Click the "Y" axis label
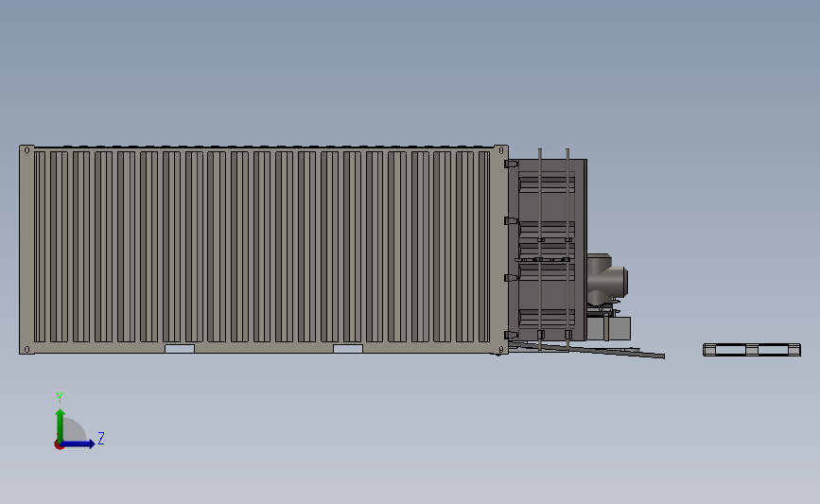 tap(60, 398)
